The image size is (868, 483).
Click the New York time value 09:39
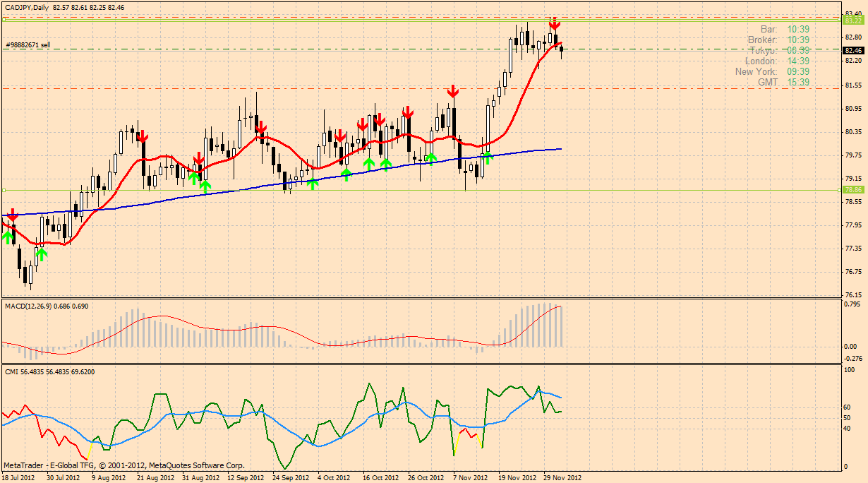[798, 72]
